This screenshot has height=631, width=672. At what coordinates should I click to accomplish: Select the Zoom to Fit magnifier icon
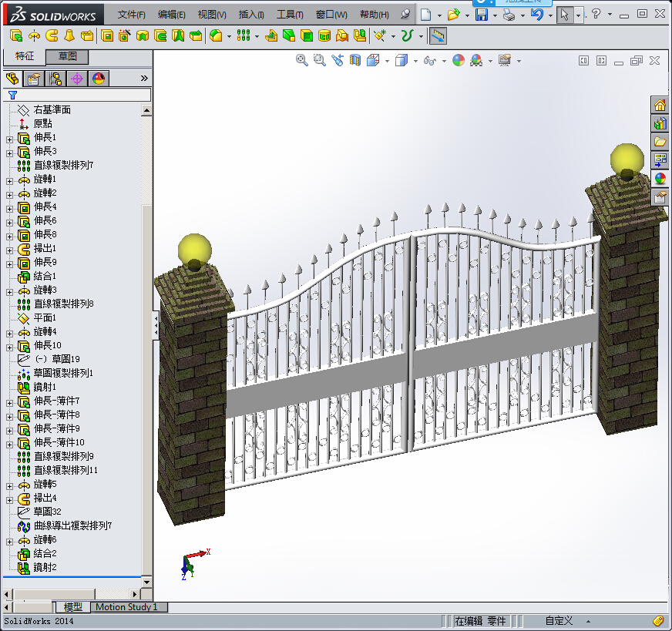click(301, 60)
